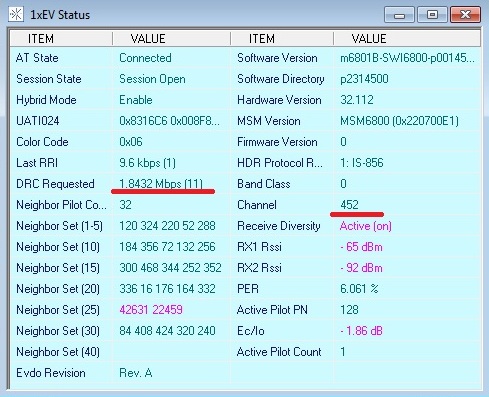489x397 pixels.
Task: Select the Session State label
Action: pyautogui.click(x=49, y=79)
